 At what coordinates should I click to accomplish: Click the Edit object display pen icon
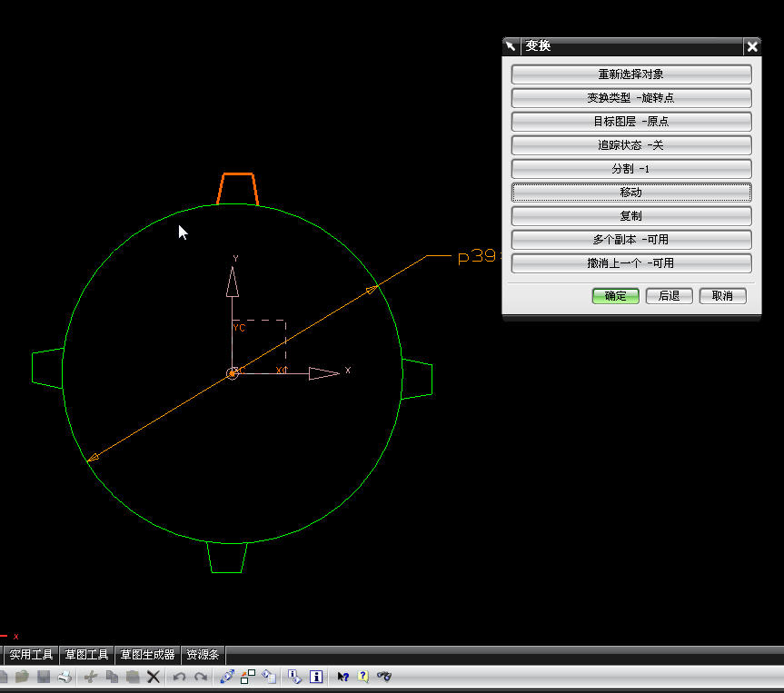227,677
